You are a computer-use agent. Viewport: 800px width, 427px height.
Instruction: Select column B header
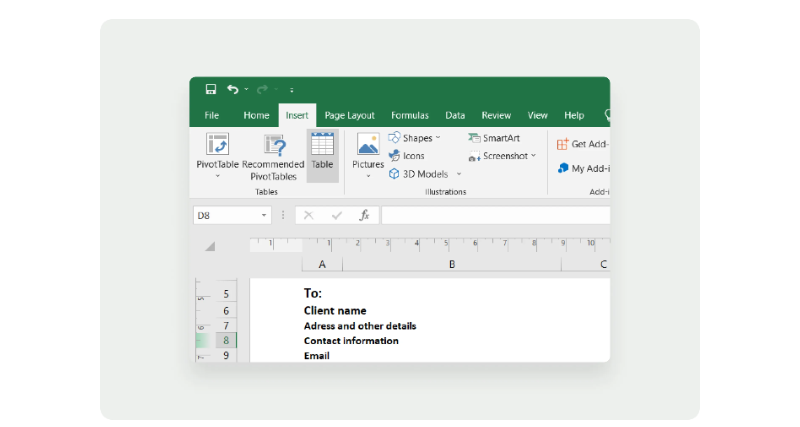click(x=452, y=264)
